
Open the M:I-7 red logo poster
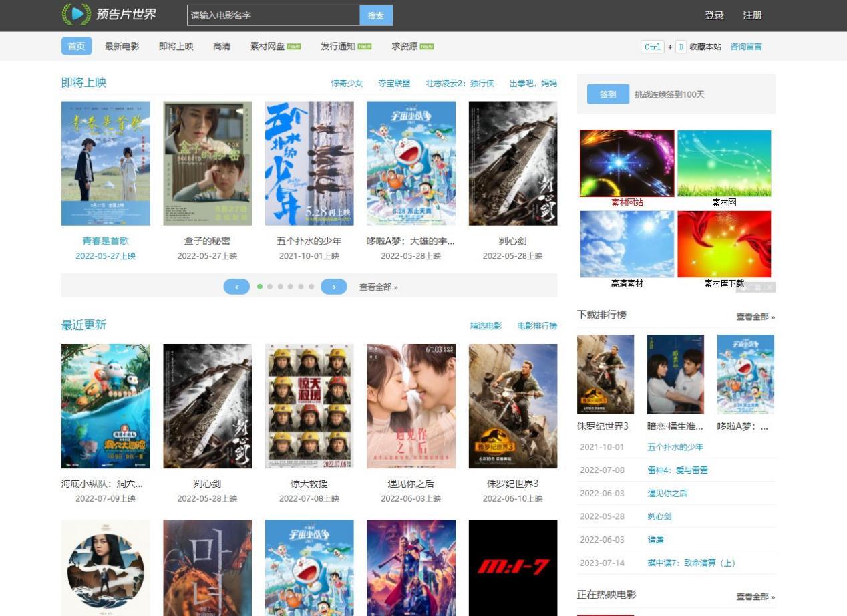(513, 568)
